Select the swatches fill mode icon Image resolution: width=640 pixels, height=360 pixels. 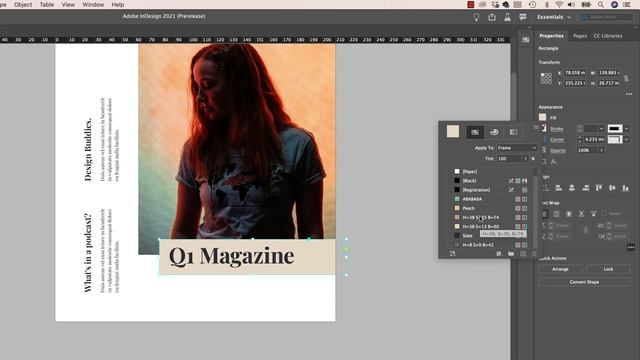point(475,132)
